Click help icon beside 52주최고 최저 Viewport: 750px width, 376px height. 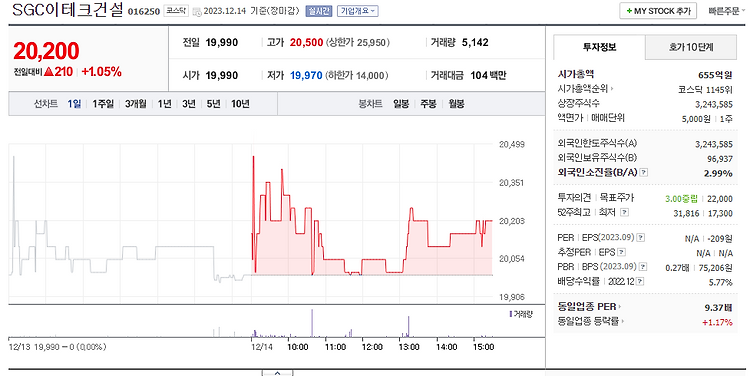pos(624,212)
